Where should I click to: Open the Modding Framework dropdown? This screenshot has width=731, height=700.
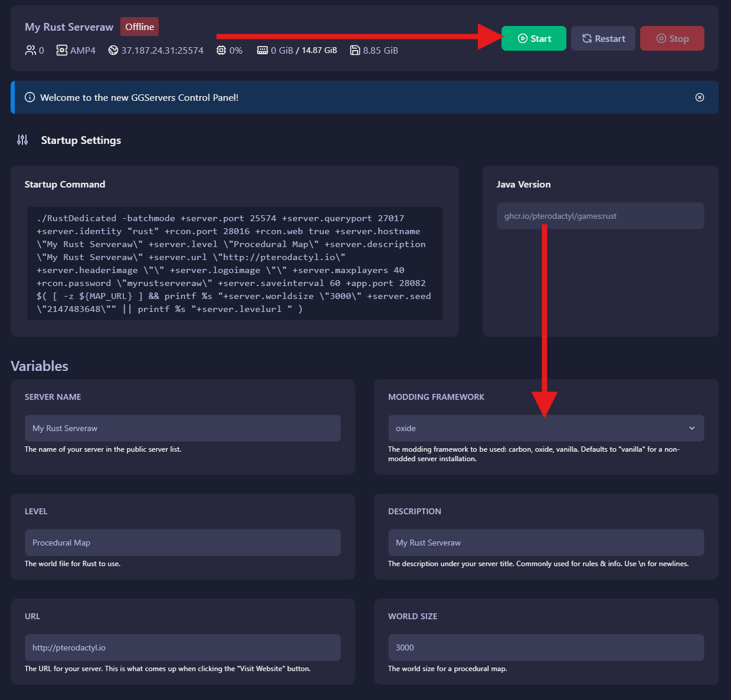[545, 428]
